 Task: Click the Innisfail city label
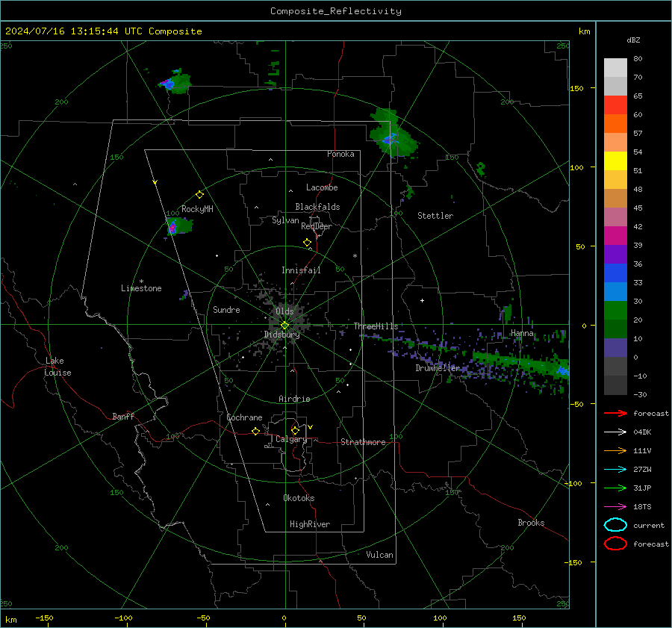pyautogui.click(x=301, y=270)
